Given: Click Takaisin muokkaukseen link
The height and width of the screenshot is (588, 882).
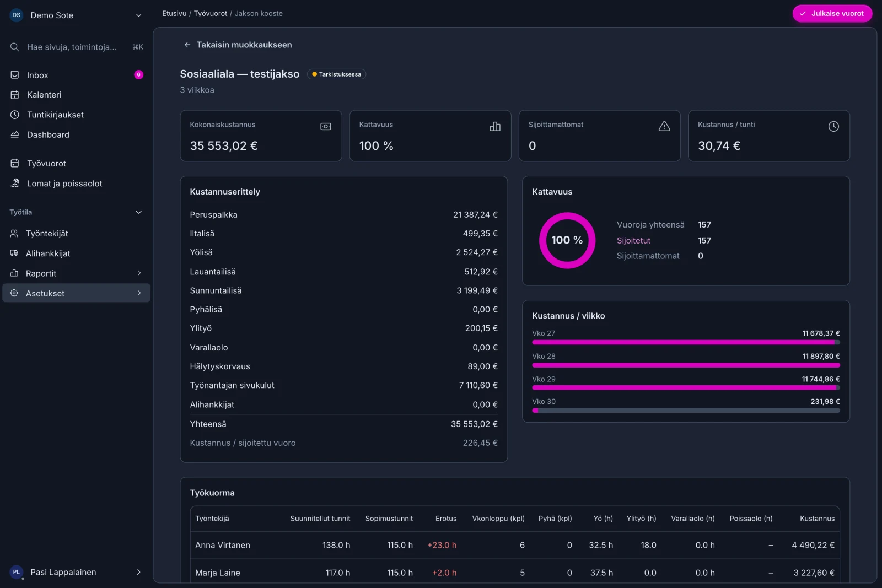Looking at the screenshot, I should [x=238, y=45].
